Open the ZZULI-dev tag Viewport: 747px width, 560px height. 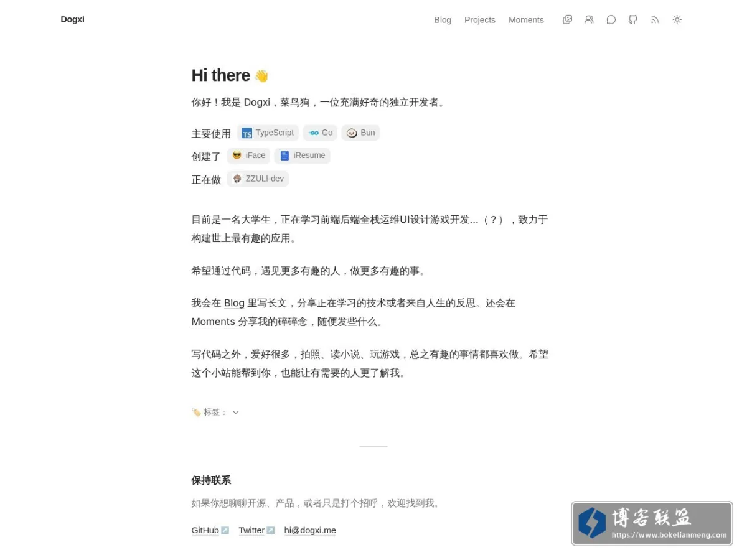[258, 179]
